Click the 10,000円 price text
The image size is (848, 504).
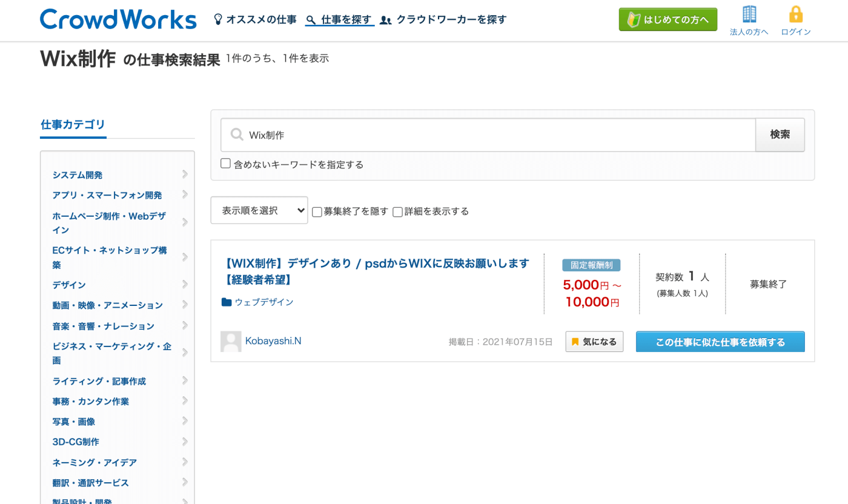(x=592, y=302)
